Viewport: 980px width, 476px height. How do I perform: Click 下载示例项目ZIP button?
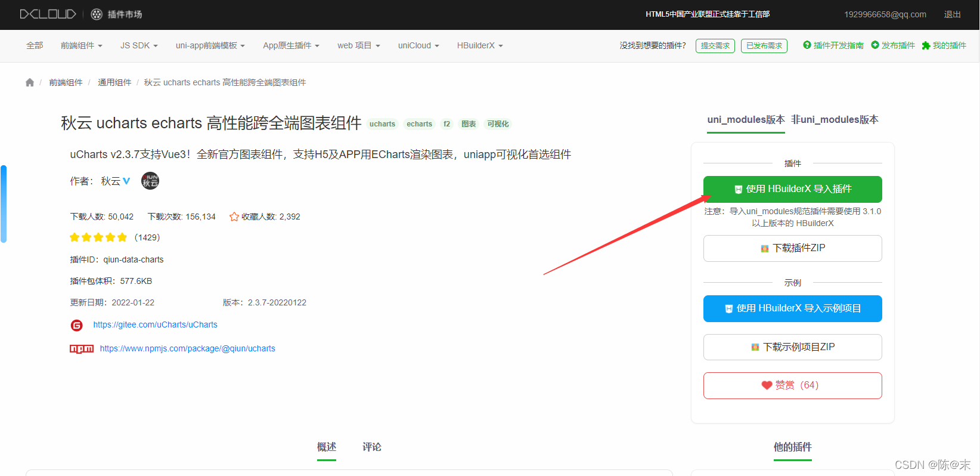pos(793,347)
